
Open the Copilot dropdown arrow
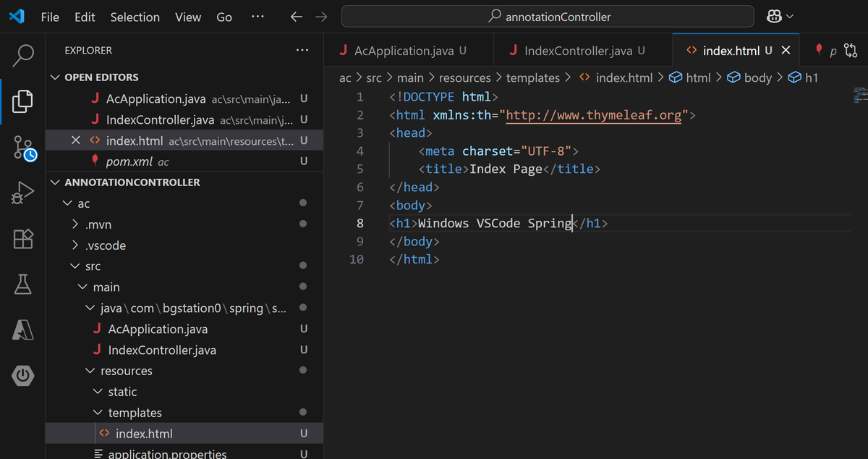(790, 17)
